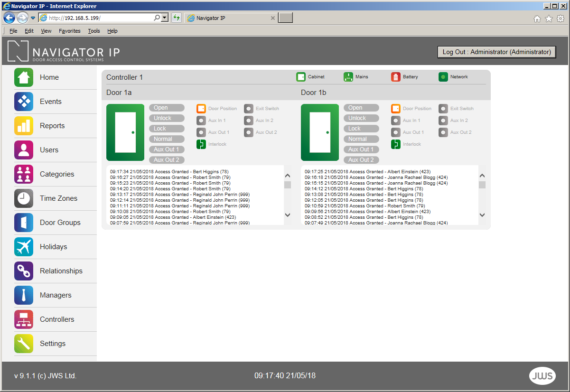Open the Holidays airplane icon
The image size is (570, 392).
click(24, 247)
